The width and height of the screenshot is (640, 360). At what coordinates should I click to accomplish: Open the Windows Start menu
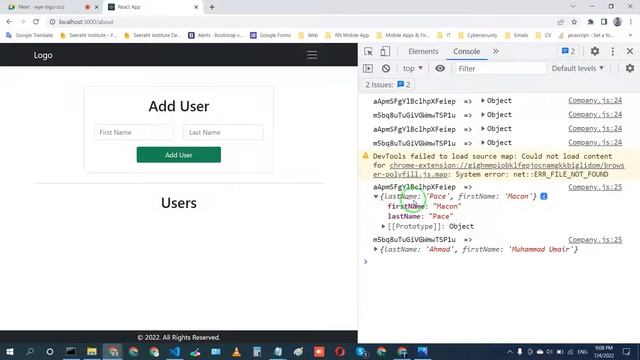(9, 351)
